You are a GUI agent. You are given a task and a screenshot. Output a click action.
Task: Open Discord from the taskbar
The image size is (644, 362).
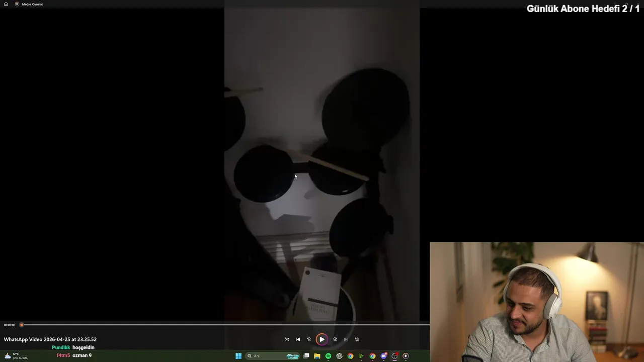tap(383, 356)
